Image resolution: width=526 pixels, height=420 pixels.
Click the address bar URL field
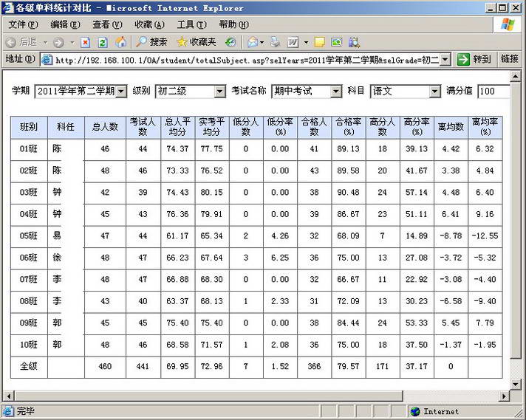245,60
